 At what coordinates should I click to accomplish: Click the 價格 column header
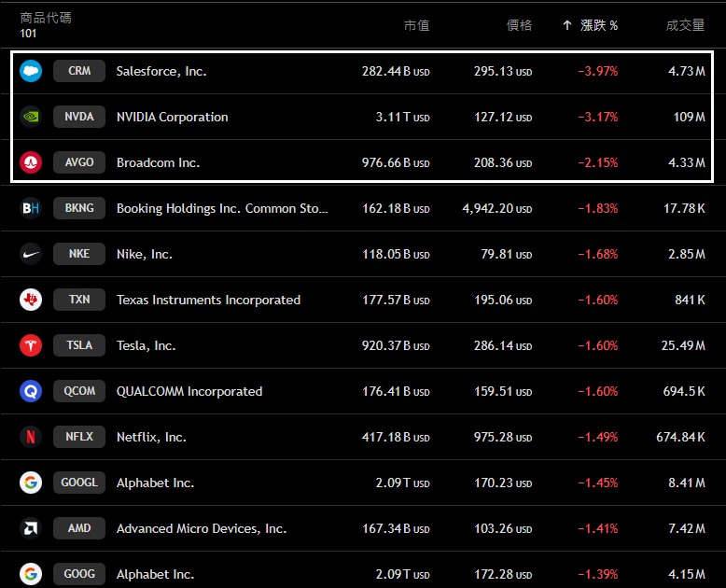tap(519, 25)
